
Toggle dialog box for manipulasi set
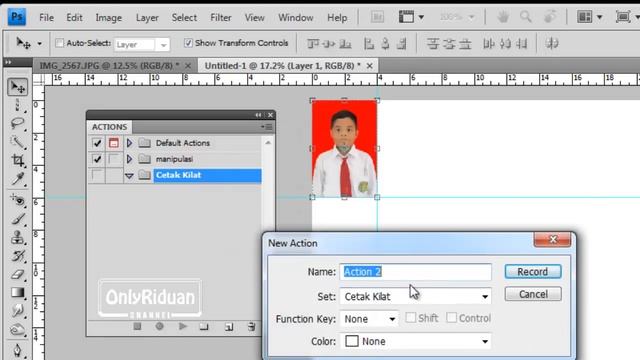114,159
